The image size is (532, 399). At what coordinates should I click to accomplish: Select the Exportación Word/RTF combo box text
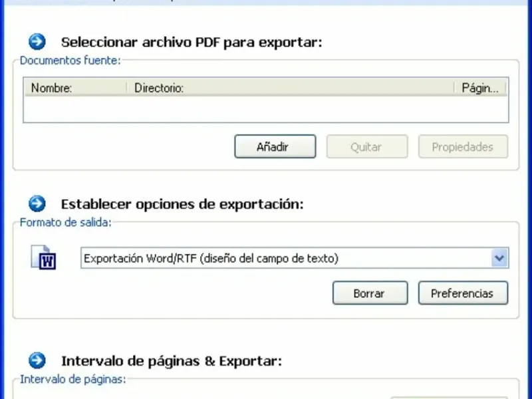[211, 259]
